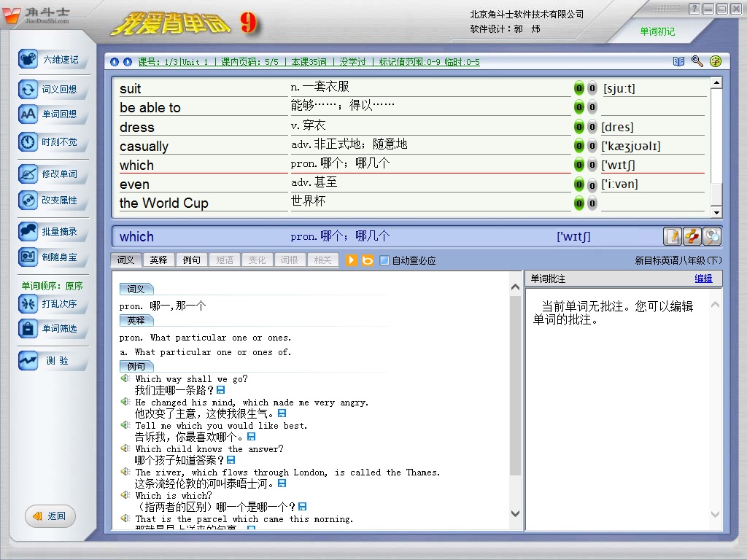This screenshot has height=560, width=747.
Task: Save the sentence 哪个孩子知道答案？
Action: click(231, 460)
